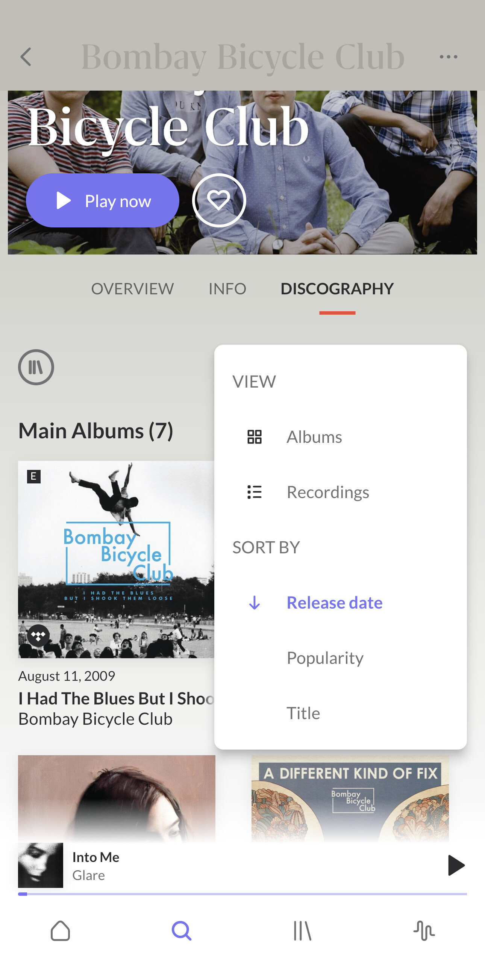Open the three-dot more options menu

448,57
